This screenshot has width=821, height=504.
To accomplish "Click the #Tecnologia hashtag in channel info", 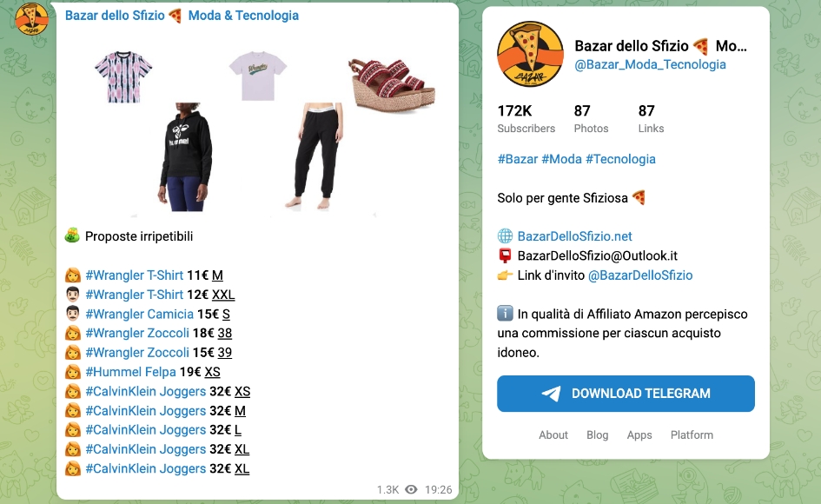I will pos(620,159).
